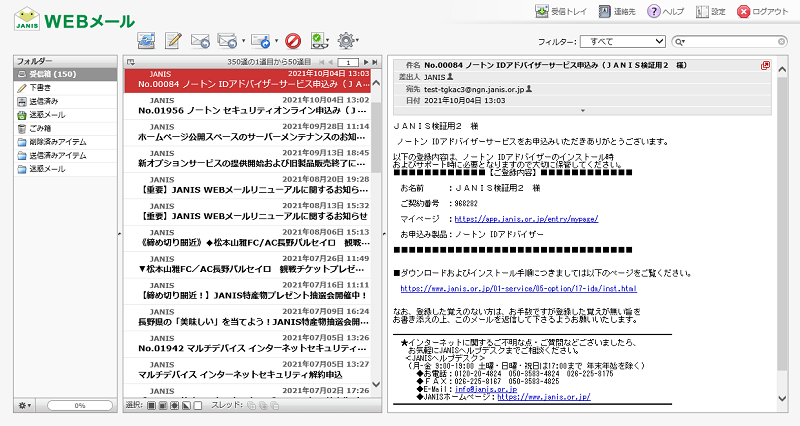
Task: Open 新オプションサービスの提供開始 message
Action: tap(247, 159)
